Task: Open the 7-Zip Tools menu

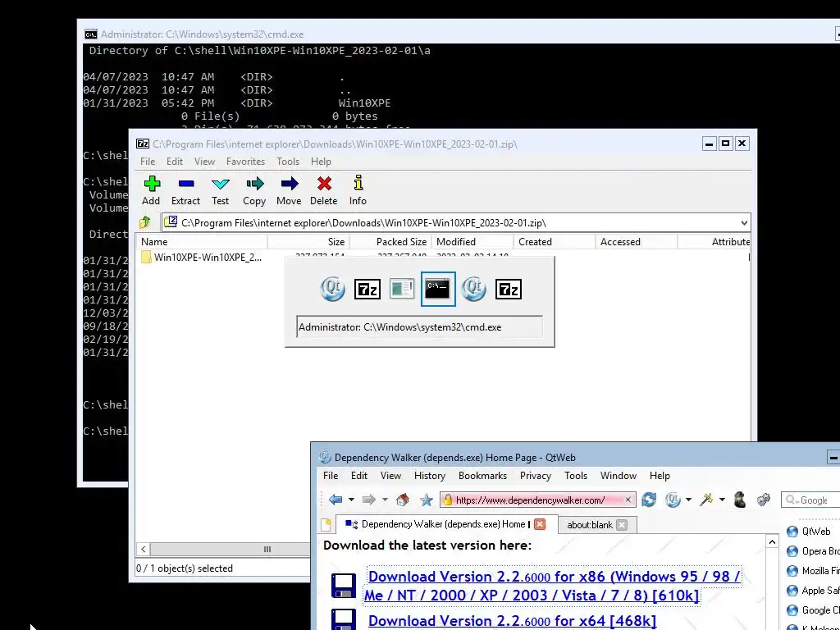Action: [x=288, y=162]
